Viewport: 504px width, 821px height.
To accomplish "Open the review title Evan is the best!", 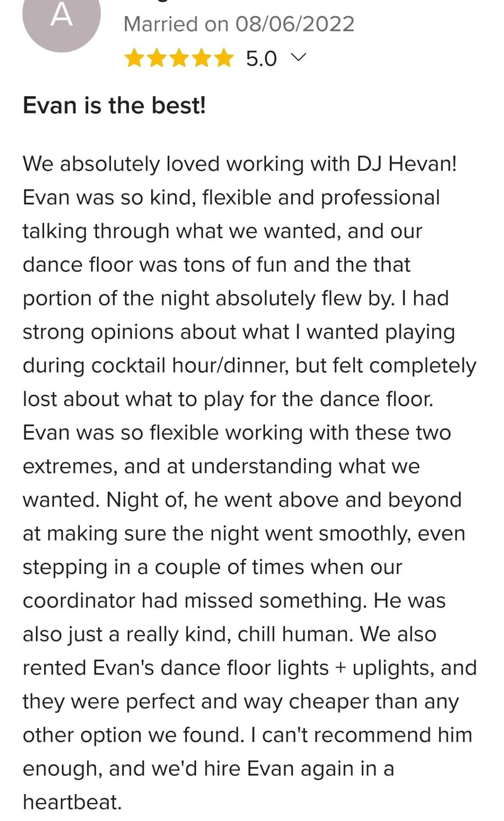I will pyautogui.click(x=114, y=105).
